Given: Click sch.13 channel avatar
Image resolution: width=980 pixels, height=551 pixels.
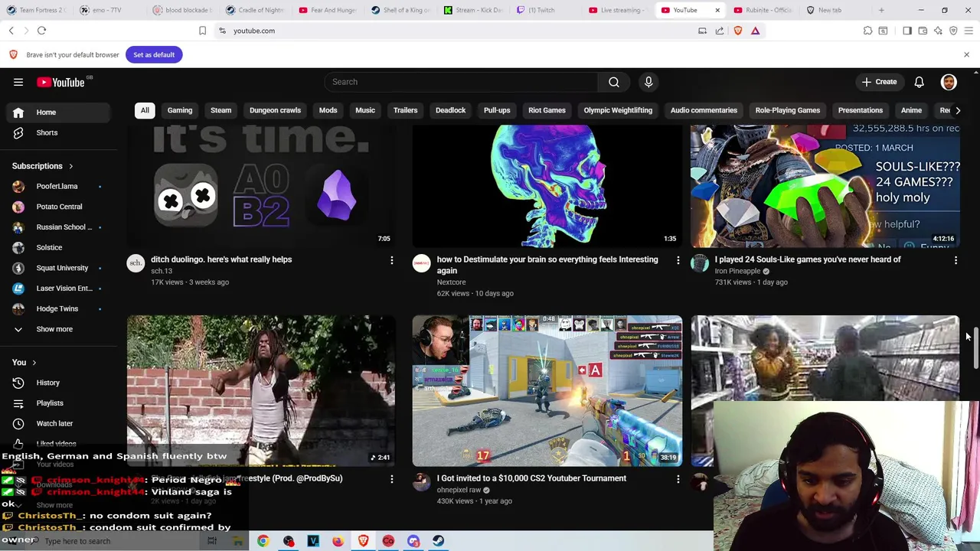Looking at the screenshot, I should click(136, 264).
